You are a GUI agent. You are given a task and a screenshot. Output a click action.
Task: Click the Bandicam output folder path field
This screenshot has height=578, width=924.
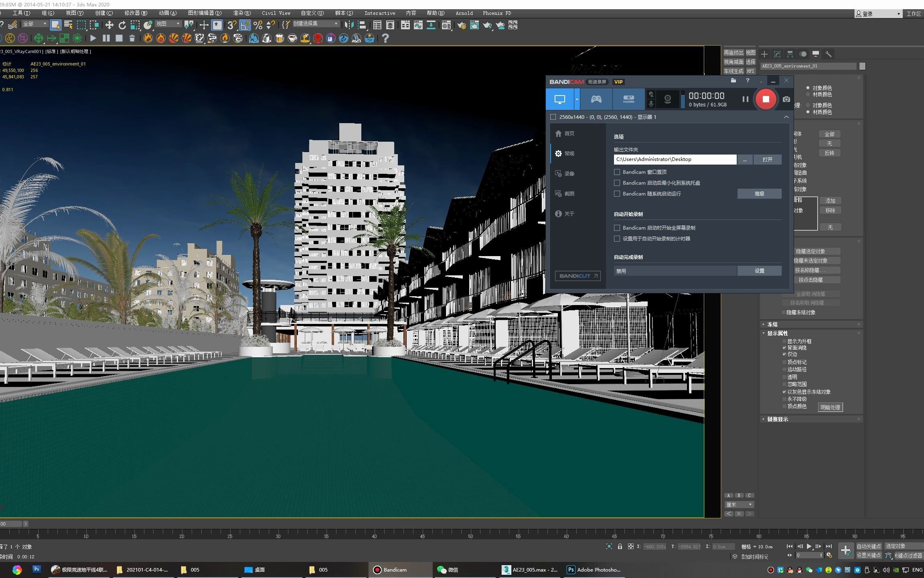click(675, 159)
